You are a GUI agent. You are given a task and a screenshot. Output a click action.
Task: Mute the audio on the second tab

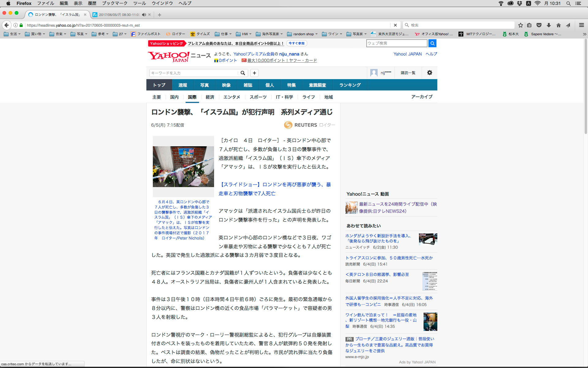(144, 15)
